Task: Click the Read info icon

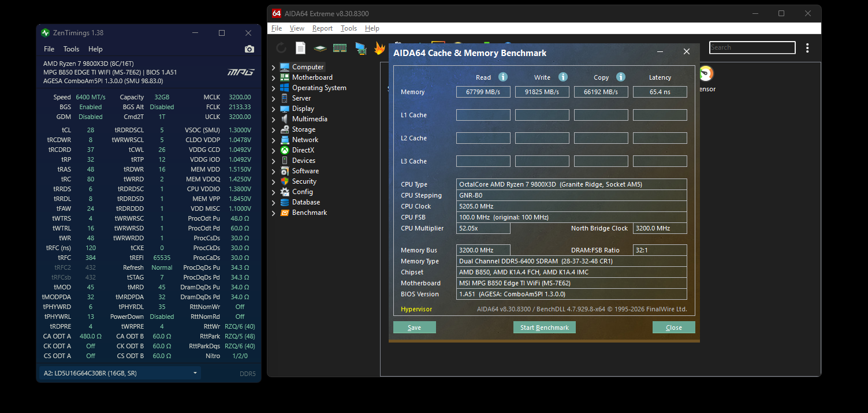Action: click(503, 77)
